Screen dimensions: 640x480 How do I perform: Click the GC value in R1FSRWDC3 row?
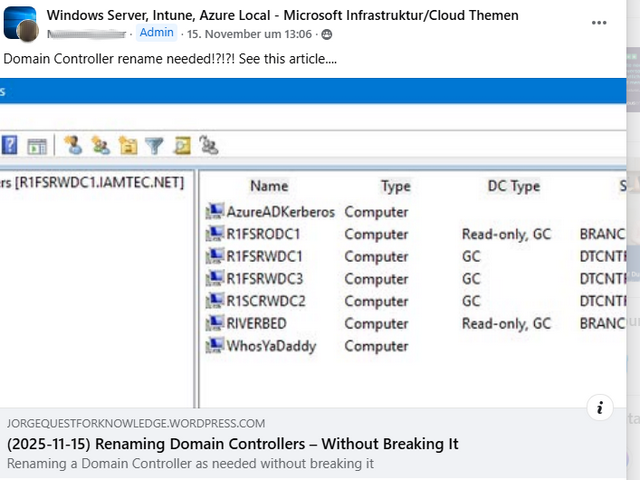pos(471,279)
